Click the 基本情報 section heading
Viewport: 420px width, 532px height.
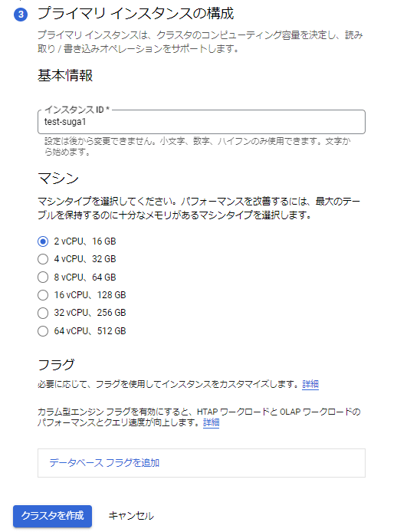tap(65, 75)
